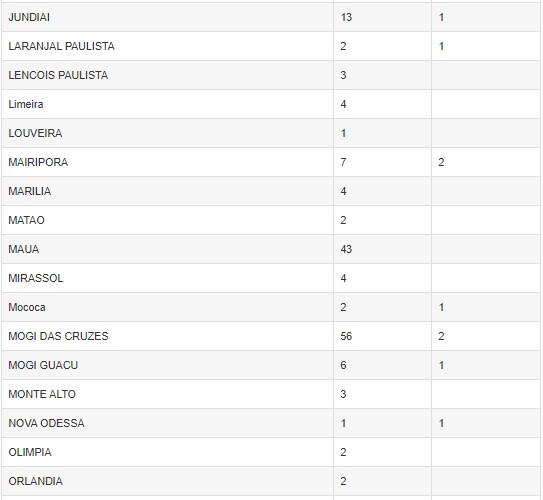This screenshot has height=500, width=543.
Task: Click the OLIMPIA row label
Action: tap(30, 452)
